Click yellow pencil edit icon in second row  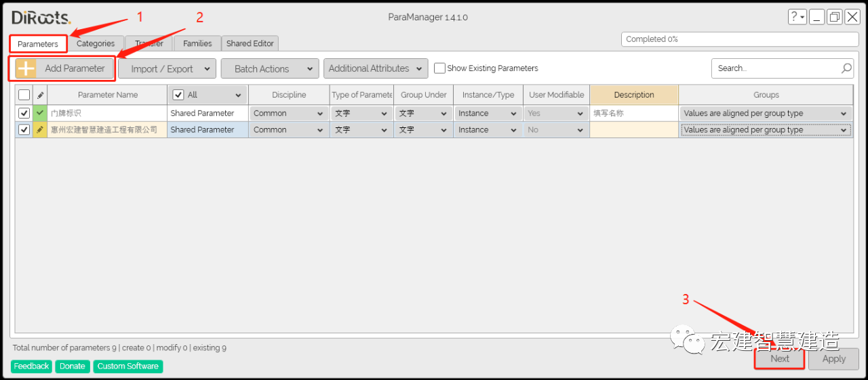point(40,129)
